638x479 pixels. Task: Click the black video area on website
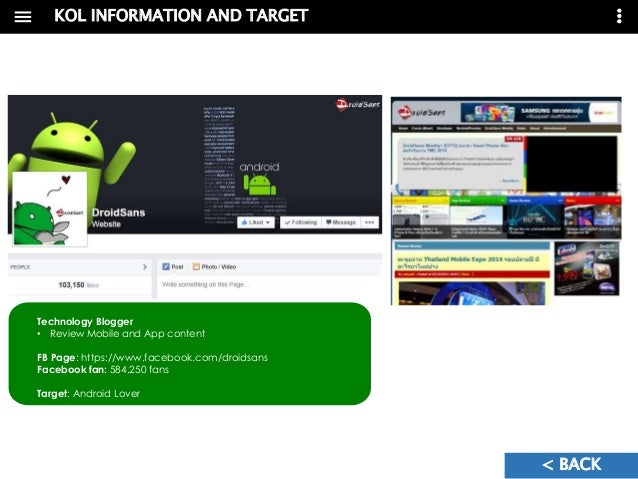pyautogui.click(x=572, y=164)
